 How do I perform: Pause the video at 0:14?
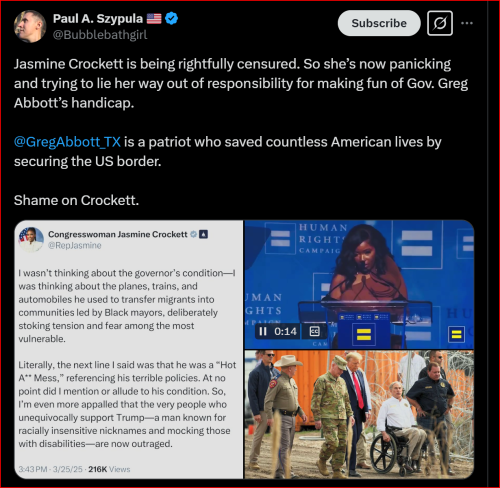(x=263, y=331)
